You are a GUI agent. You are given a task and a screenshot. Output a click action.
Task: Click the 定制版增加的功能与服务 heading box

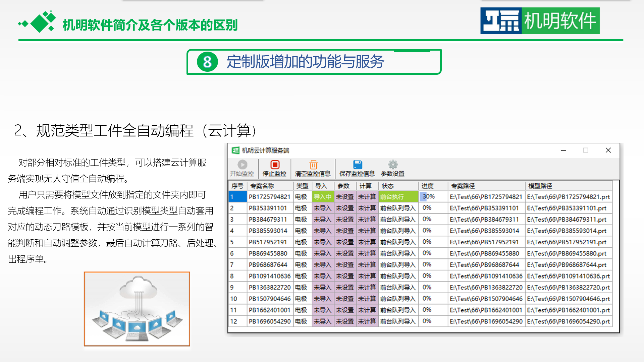tap(314, 62)
